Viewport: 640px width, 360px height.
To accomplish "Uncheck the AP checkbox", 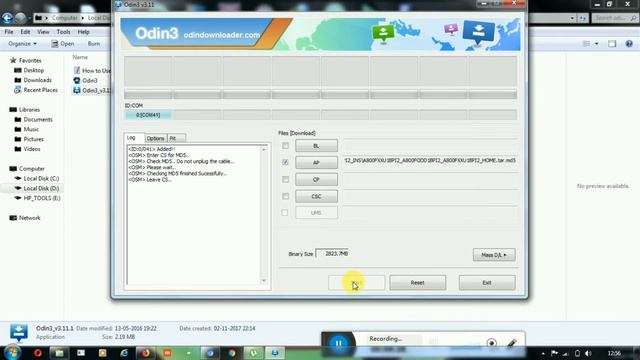I will pyautogui.click(x=285, y=162).
